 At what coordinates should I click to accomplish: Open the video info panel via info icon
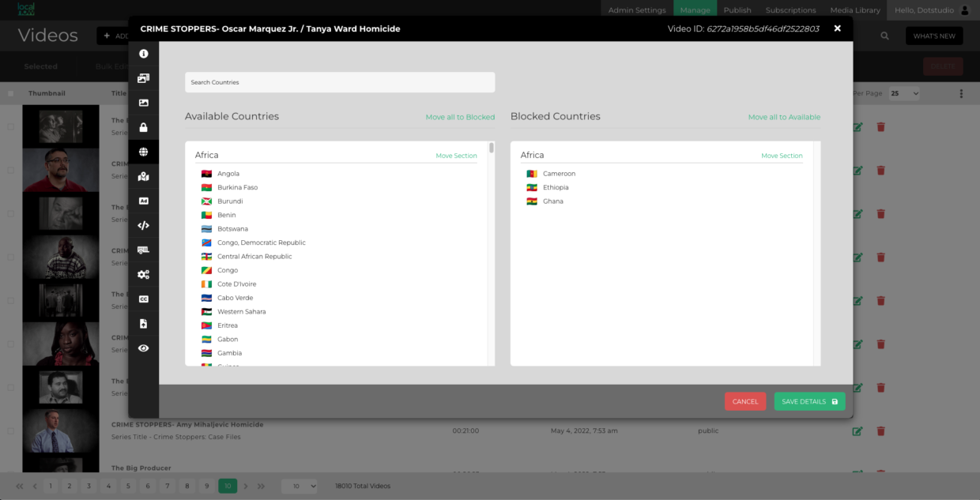click(x=143, y=54)
